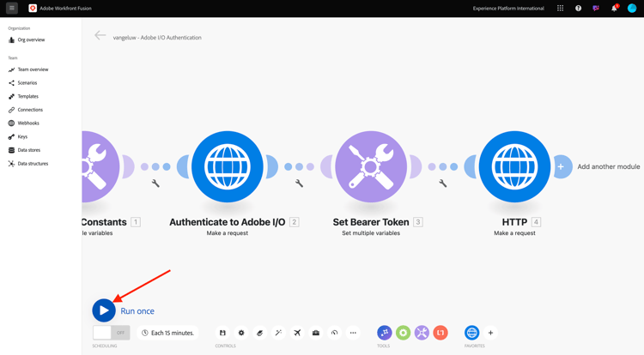This screenshot has width=644, height=355.
Task: Toggle the scheduling ON/OFF switch
Action: (x=112, y=333)
